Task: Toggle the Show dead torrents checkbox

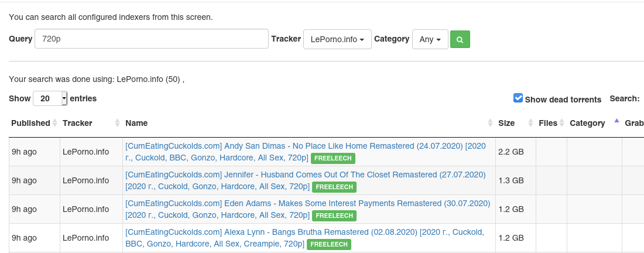Action: pyautogui.click(x=518, y=98)
